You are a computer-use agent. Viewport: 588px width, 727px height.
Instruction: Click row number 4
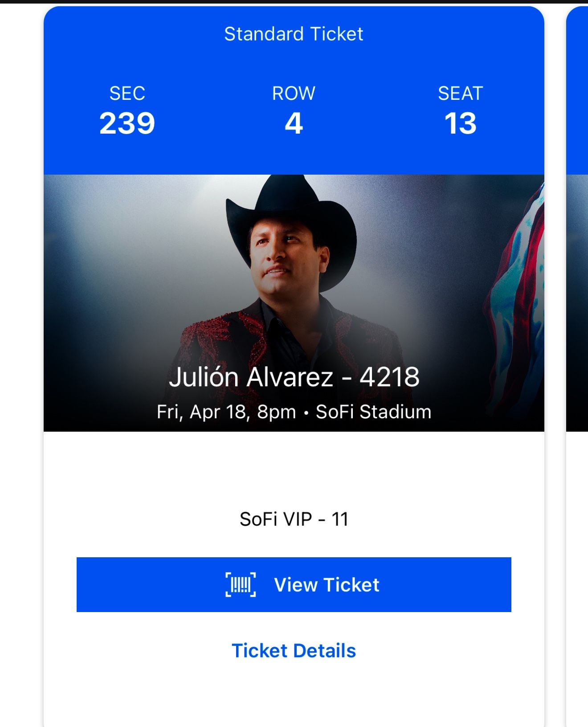pyautogui.click(x=294, y=123)
